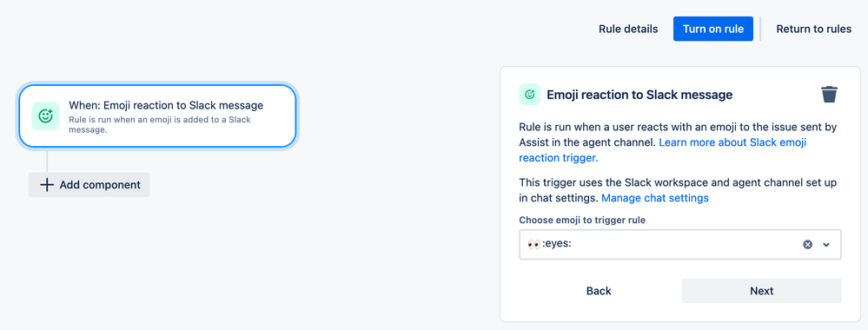Click the plus icon on Add component
The width and height of the screenshot is (868, 330).
[47, 184]
